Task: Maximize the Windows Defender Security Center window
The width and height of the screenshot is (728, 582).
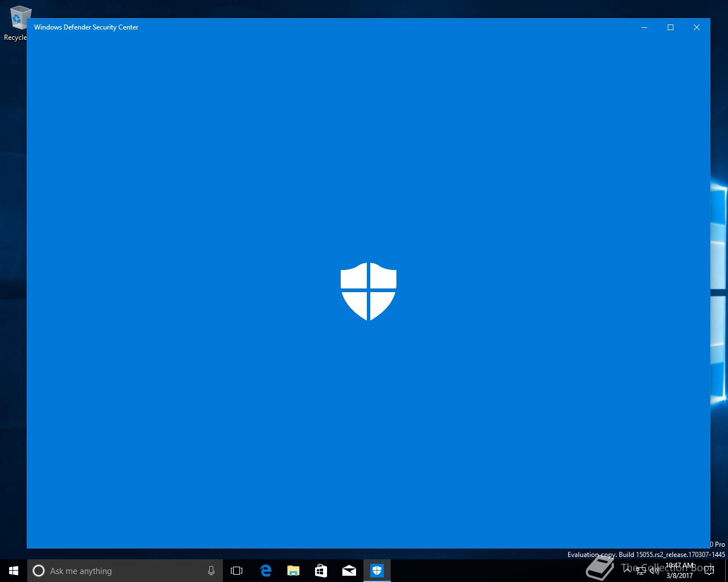Action: (671, 27)
